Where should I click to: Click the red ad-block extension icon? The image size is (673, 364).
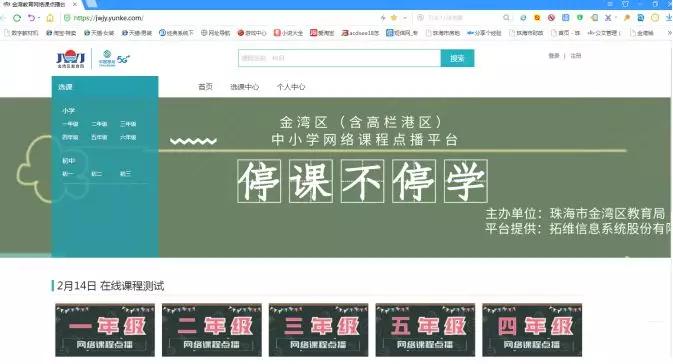point(552,18)
